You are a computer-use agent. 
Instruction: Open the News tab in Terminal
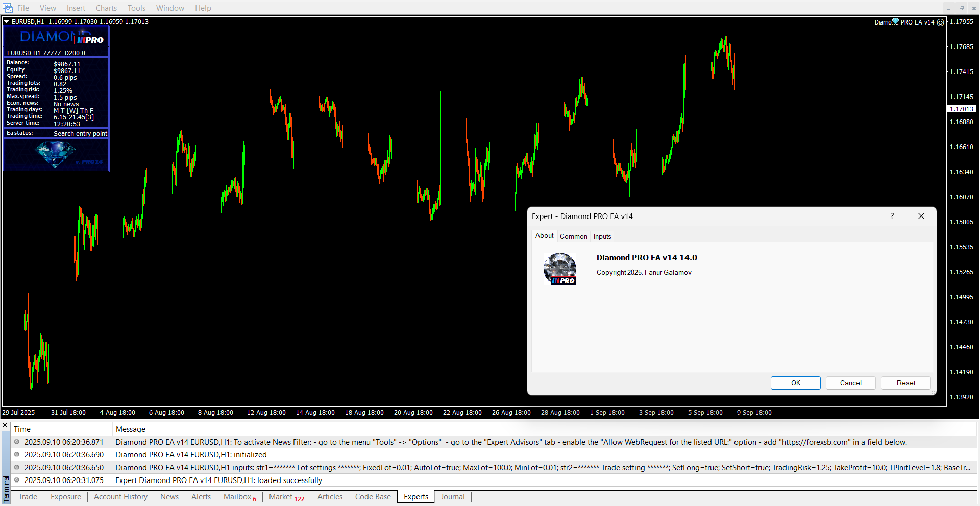pos(169,497)
